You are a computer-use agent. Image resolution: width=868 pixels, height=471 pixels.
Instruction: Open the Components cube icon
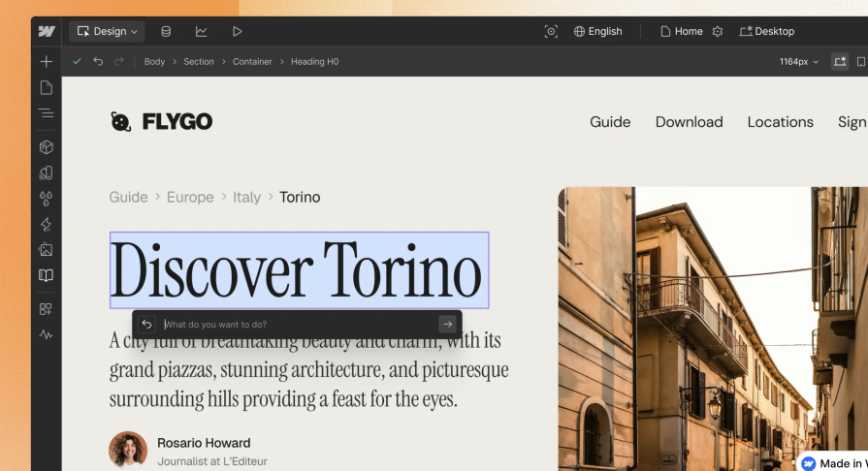click(x=47, y=147)
